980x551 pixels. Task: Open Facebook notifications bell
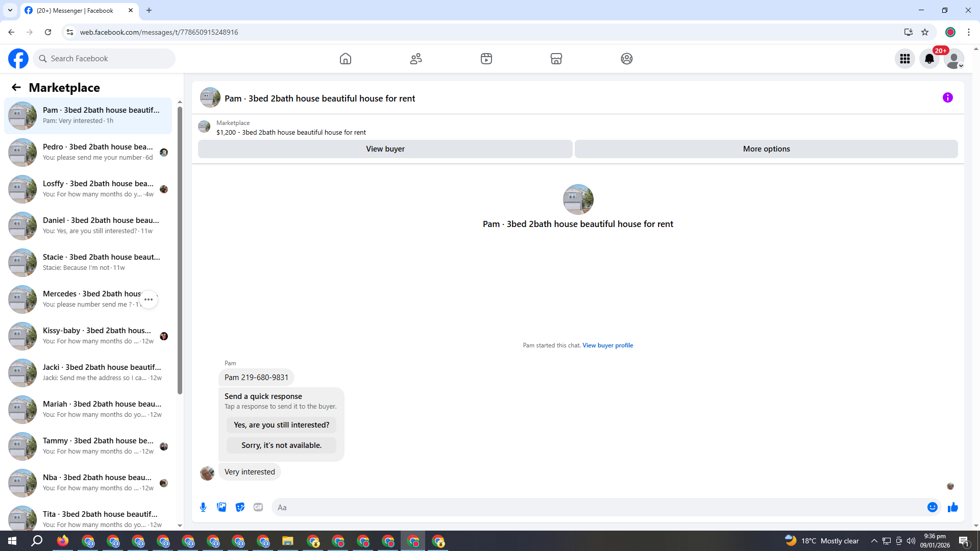click(929, 59)
